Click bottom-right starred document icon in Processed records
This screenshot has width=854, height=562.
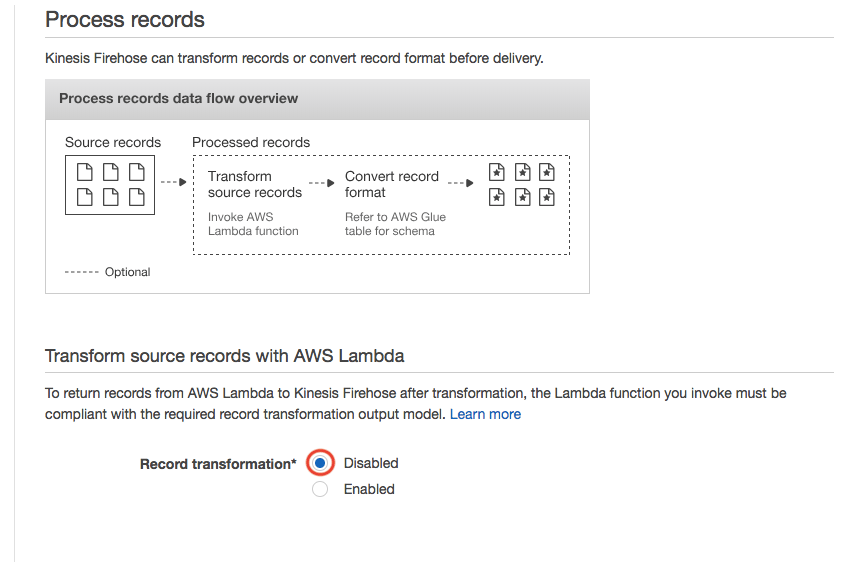(547, 197)
